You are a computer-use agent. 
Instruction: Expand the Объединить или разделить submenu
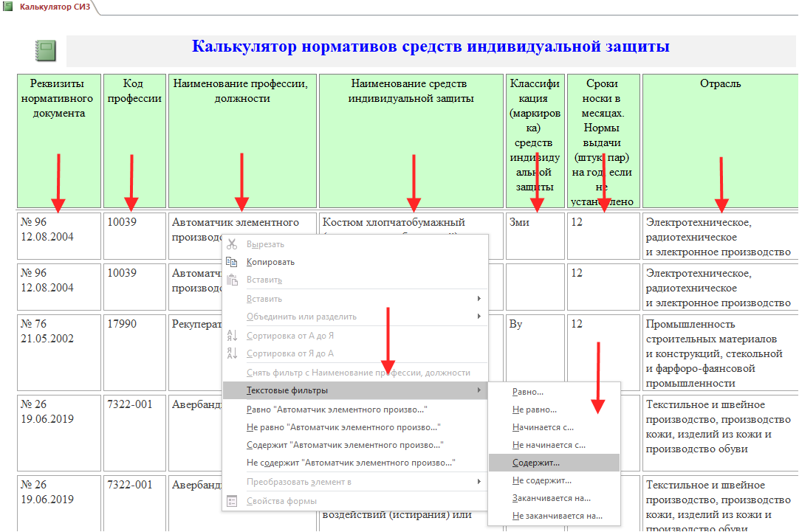click(x=355, y=317)
